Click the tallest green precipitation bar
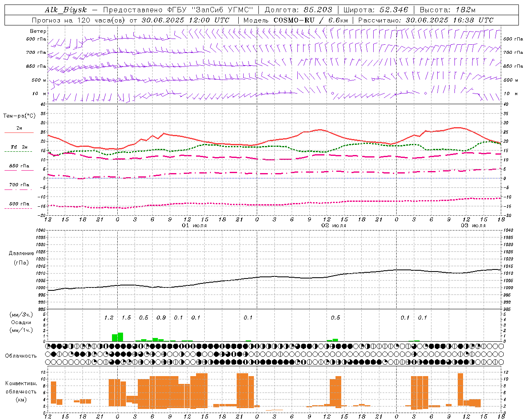Image resolution: width=525 pixels, height=420 pixels. (x=121, y=337)
